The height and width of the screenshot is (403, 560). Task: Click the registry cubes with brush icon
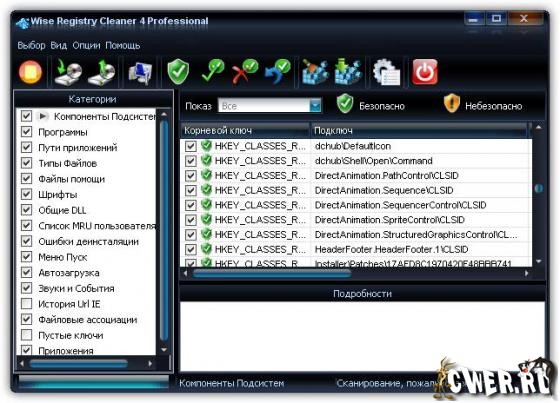click(315, 72)
